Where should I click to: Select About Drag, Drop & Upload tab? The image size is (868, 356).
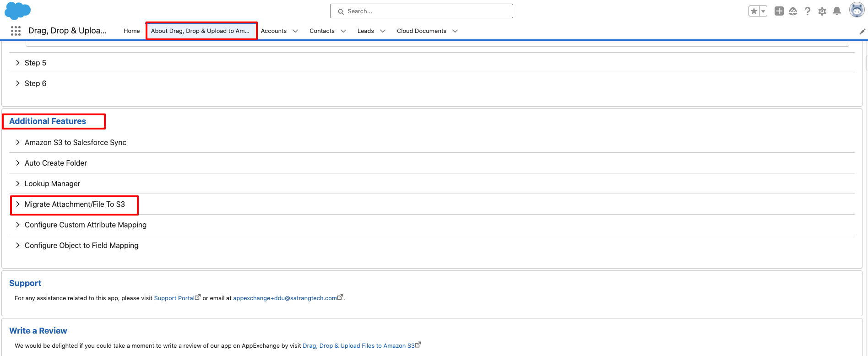(x=201, y=31)
